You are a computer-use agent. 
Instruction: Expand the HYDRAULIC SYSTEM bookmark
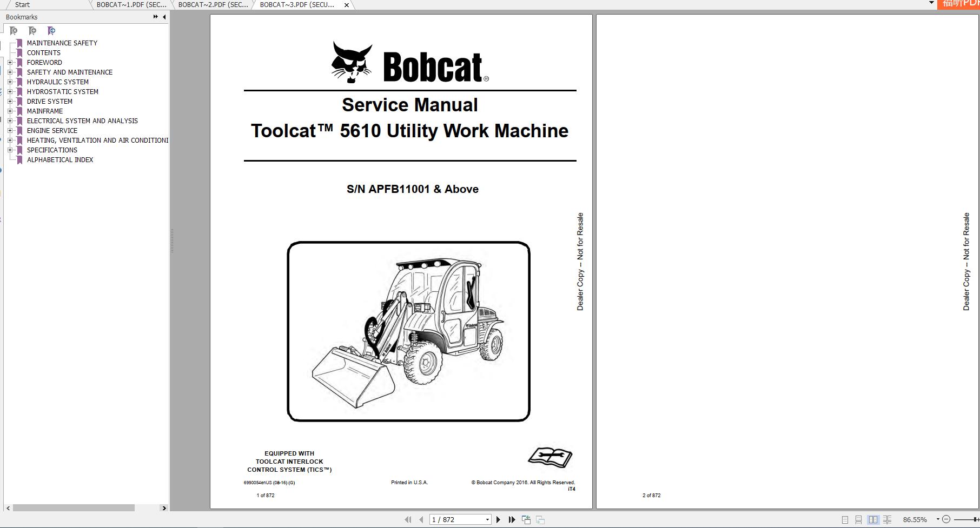point(10,82)
